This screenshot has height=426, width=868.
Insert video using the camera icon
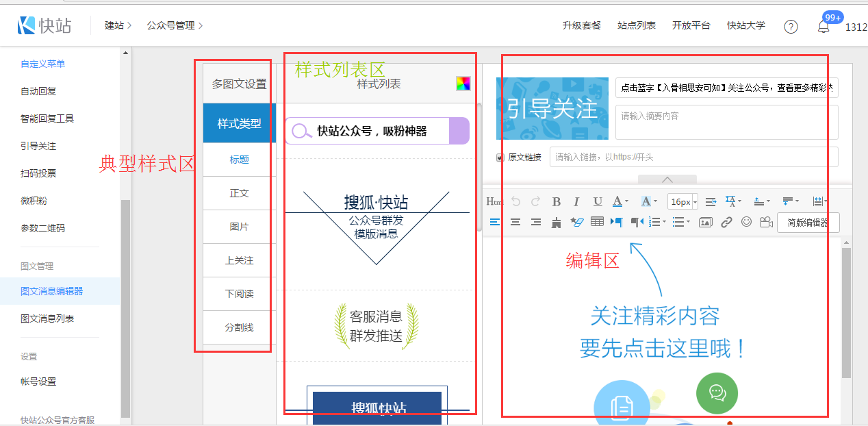[x=766, y=222]
